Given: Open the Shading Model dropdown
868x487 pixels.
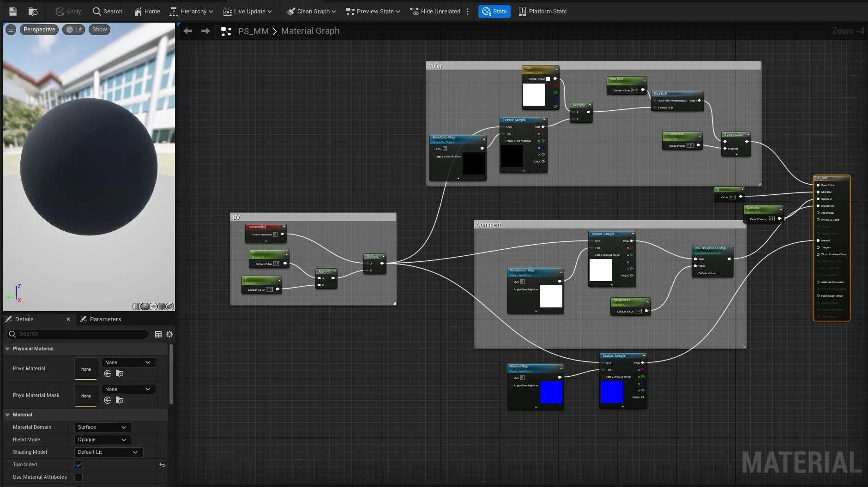Looking at the screenshot, I should point(108,452).
